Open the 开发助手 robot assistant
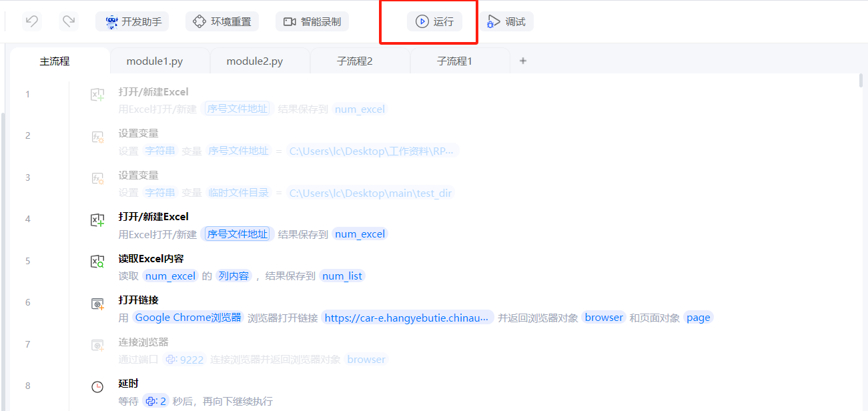This screenshot has width=868, height=411. pyautogui.click(x=132, y=21)
